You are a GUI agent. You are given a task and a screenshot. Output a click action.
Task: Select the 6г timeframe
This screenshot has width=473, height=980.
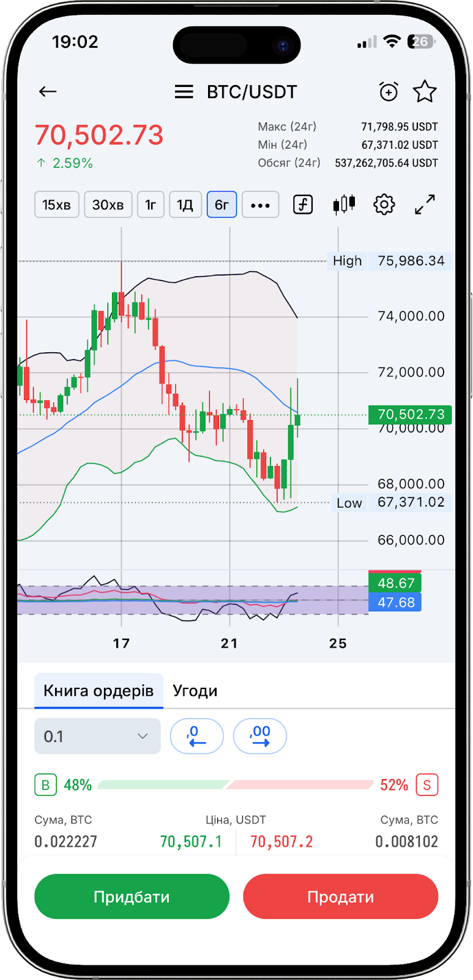click(x=222, y=205)
